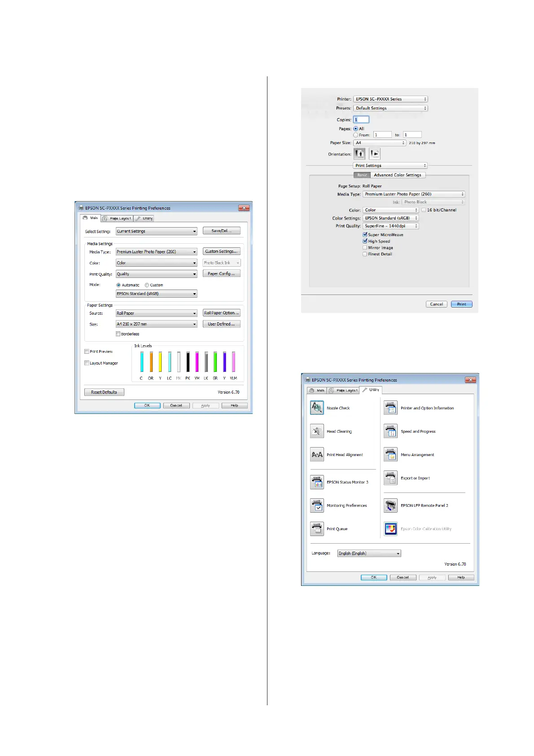Open the paper Size dropdown in the Main dialog
This screenshot has height=756, width=534.
point(156,324)
